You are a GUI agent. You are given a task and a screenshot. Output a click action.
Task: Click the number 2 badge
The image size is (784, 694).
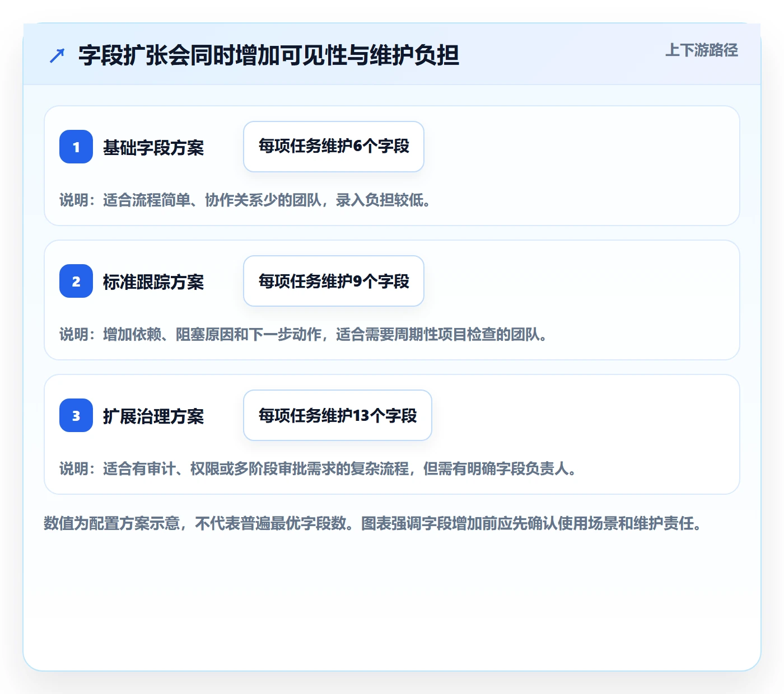[x=76, y=281]
